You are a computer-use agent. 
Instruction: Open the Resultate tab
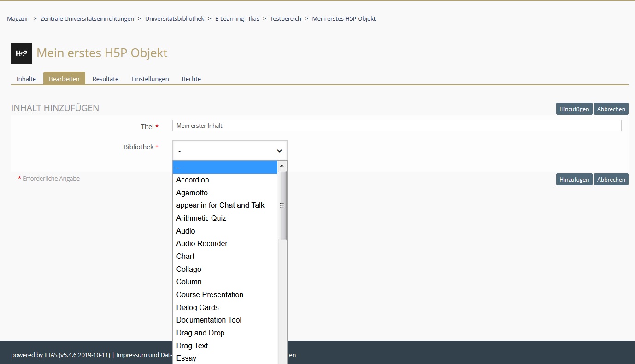(x=106, y=79)
